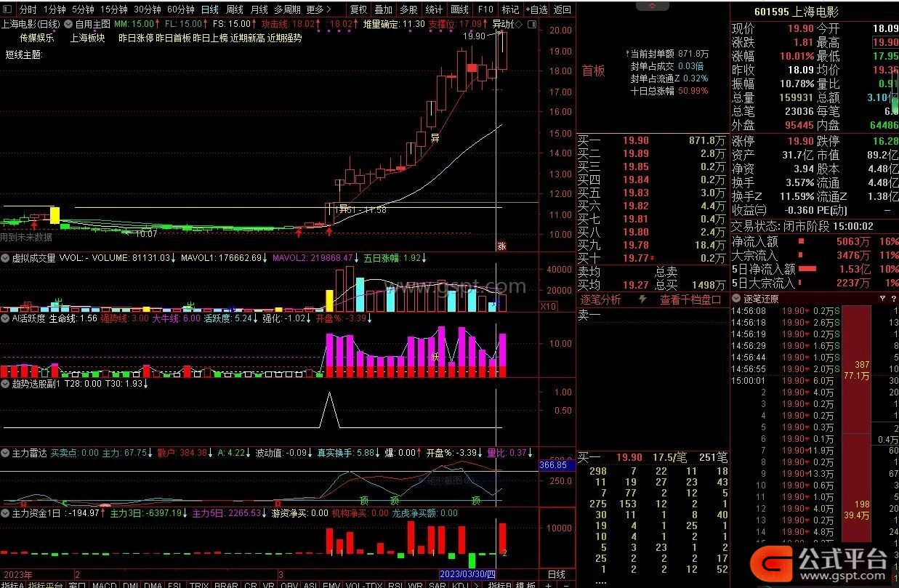Viewport: 899px width, 588px height.
Task: Click the 首板 label
Action: tap(593, 71)
